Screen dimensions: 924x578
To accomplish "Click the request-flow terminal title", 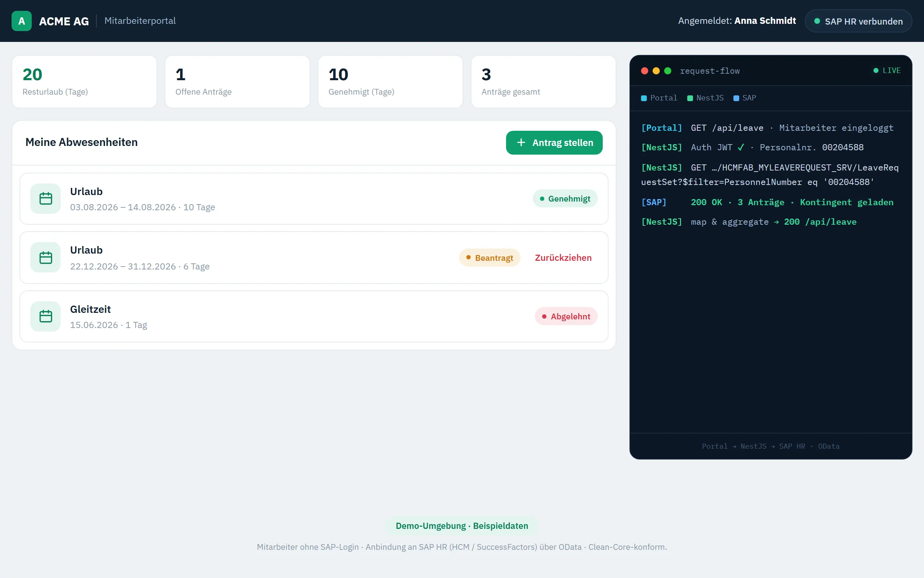I will [709, 71].
